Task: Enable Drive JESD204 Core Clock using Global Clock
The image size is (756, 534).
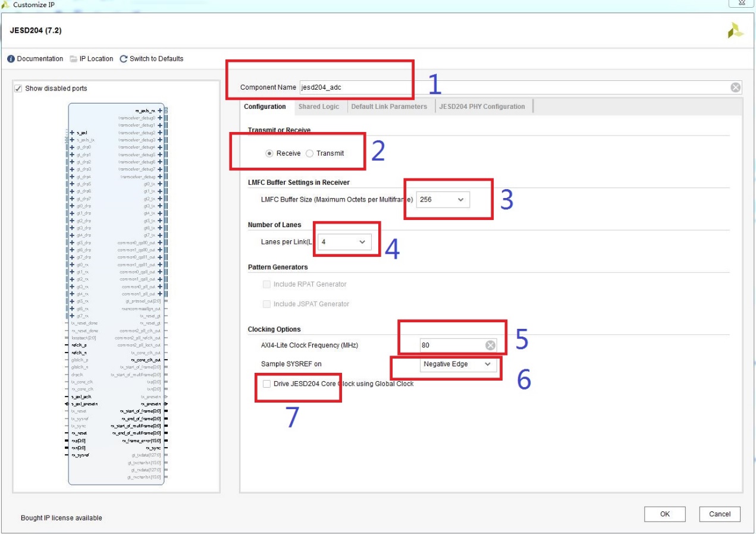Action: (x=267, y=384)
